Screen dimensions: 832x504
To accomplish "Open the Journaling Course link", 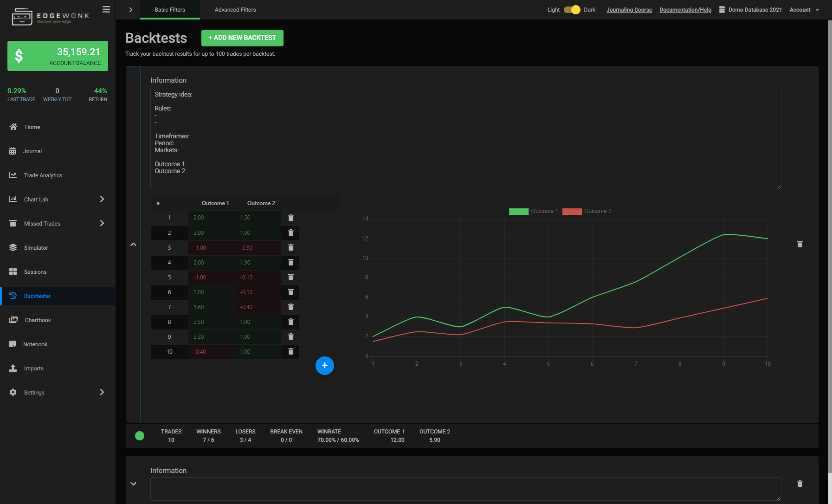I will 629,9.
